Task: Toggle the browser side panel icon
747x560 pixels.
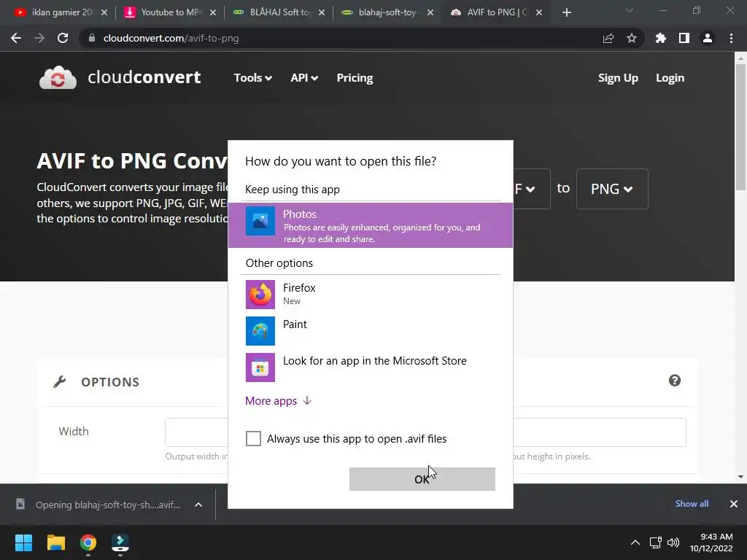Action: tap(684, 38)
